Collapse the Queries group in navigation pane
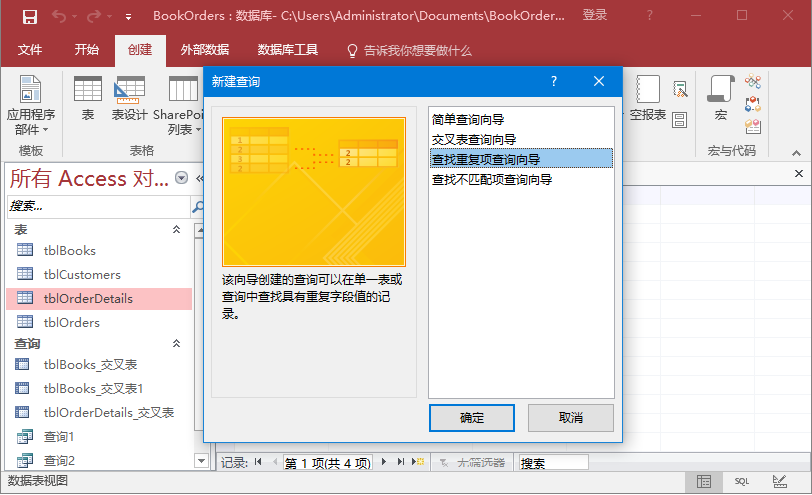 [177, 343]
